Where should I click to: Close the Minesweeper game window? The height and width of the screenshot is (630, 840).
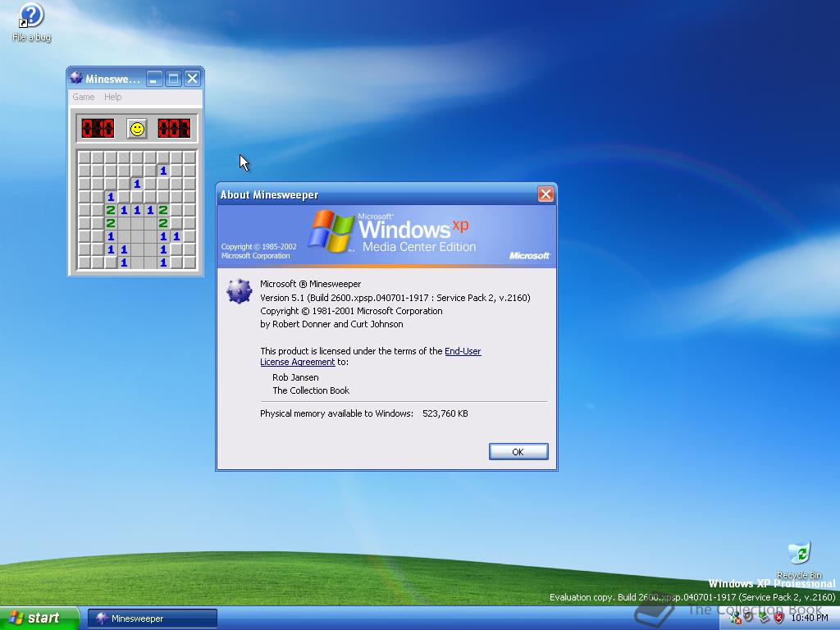(x=192, y=79)
